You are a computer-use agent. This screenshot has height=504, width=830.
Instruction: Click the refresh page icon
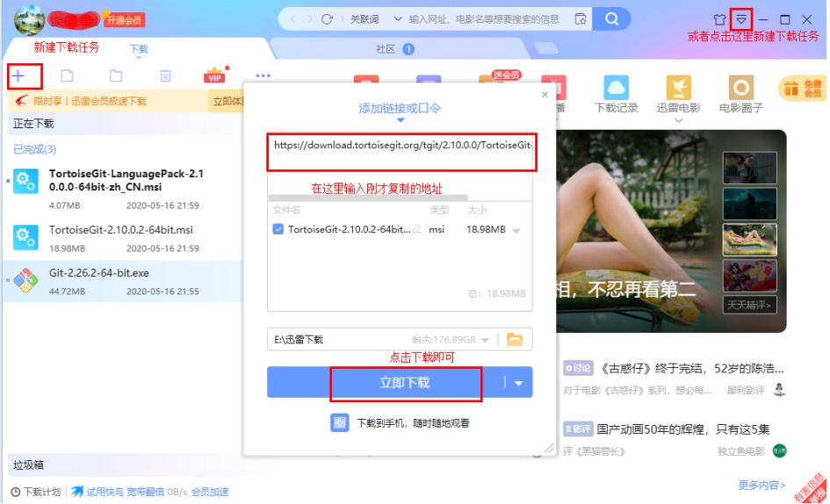pyautogui.click(x=327, y=19)
